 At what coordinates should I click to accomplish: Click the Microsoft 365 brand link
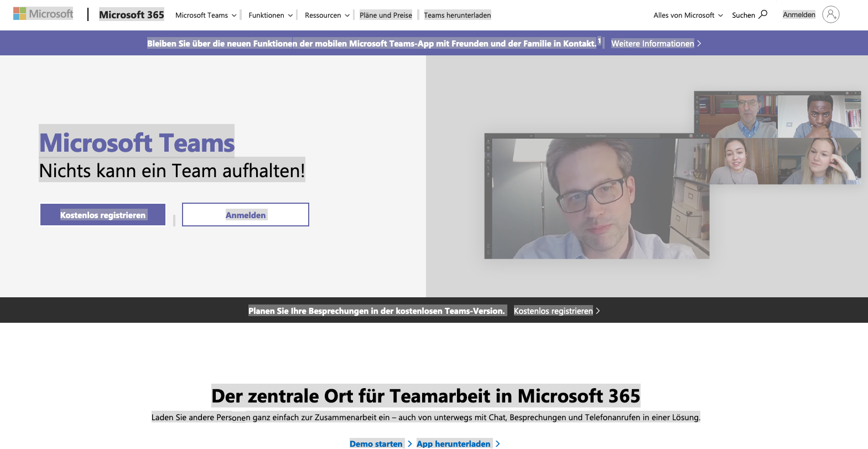point(132,15)
